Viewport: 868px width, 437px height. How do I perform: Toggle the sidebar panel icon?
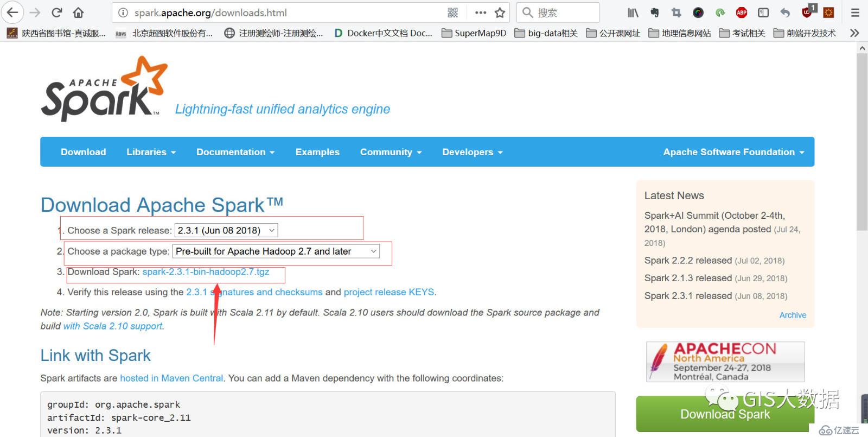coord(763,12)
